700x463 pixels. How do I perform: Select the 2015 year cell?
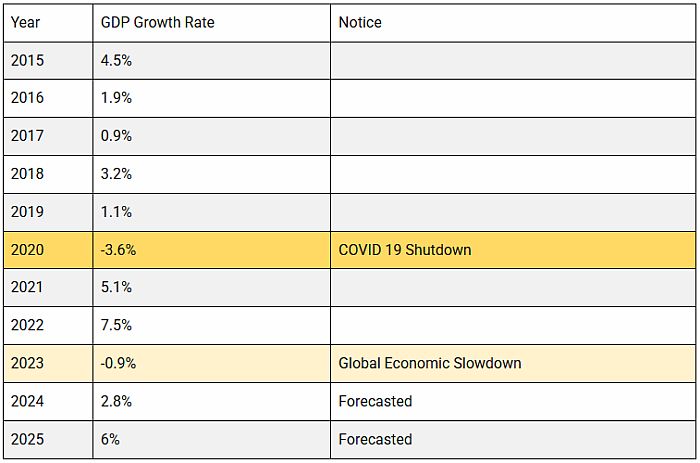pos(48,60)
